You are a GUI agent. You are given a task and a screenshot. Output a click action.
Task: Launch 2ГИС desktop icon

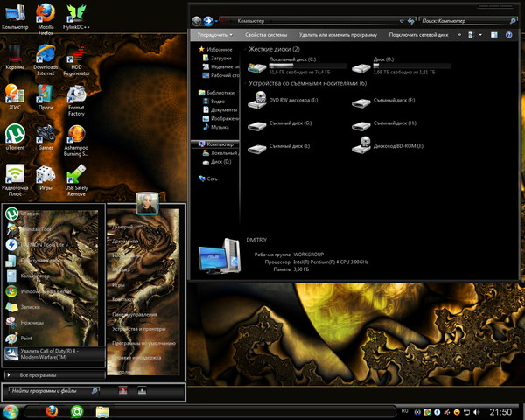tap(15, 97)
